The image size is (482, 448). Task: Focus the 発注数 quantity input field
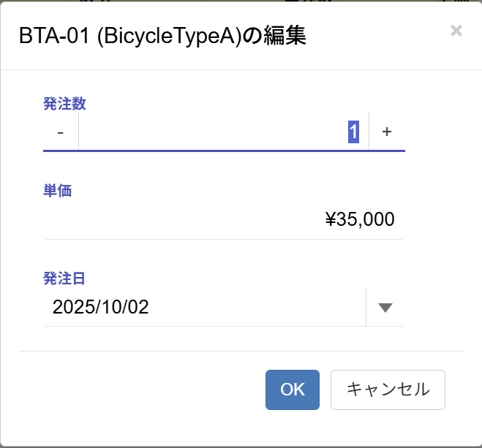[x=219, y=132]
